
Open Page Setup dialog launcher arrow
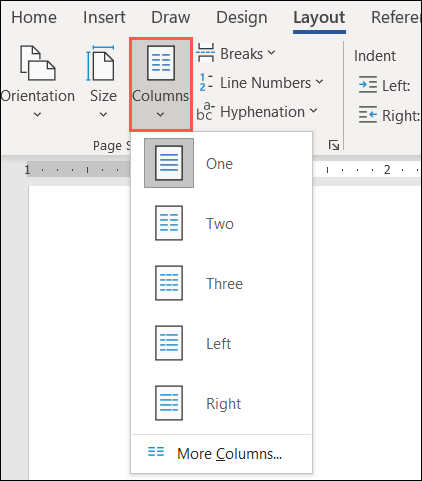pyautogui.click(x=334, y=145)
